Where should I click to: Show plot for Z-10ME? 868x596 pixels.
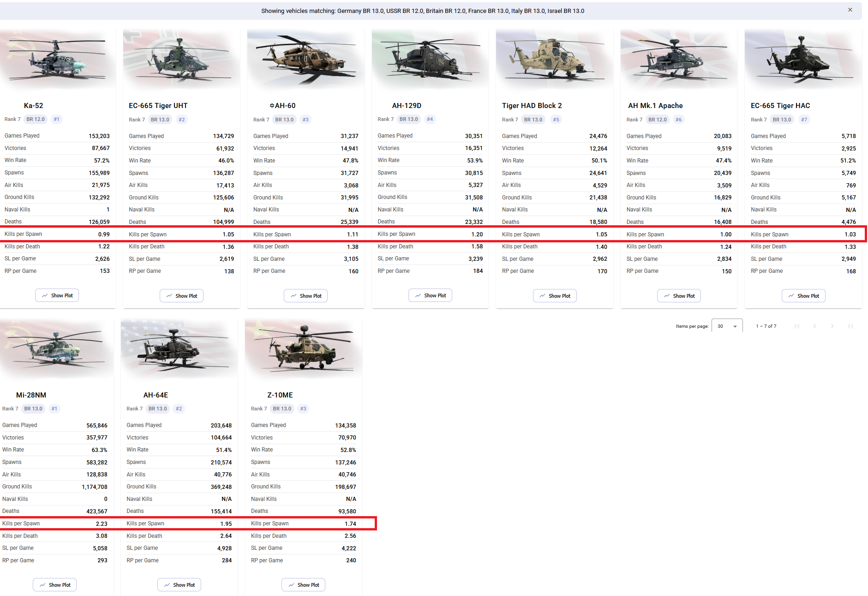click(304, 585)
